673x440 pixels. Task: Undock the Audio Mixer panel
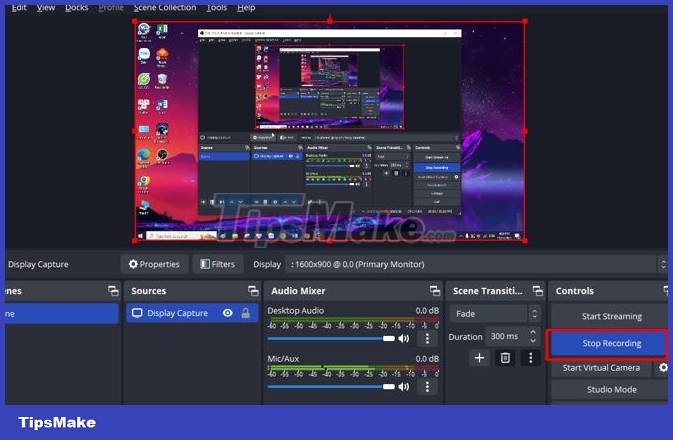coord(434,291)
